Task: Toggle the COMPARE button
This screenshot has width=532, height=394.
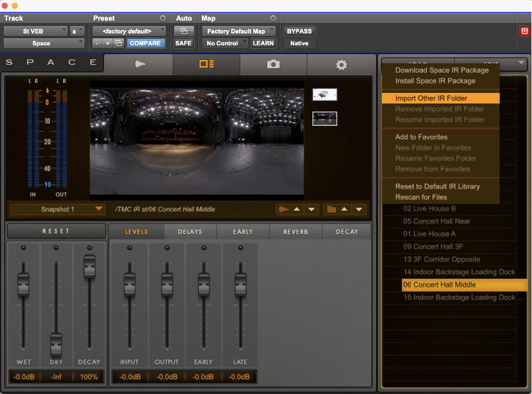Action: click(x=145, y=44)
